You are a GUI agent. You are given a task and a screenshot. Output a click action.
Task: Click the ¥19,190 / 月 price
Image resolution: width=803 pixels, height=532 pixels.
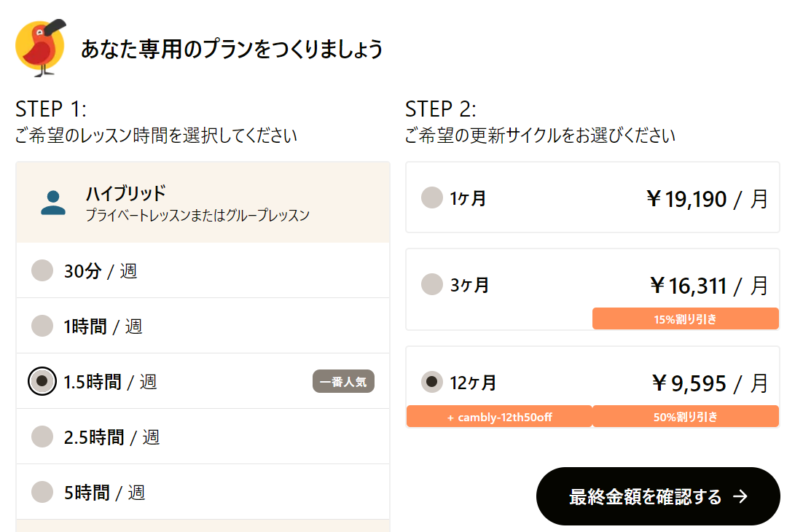(x=708, y=199)
